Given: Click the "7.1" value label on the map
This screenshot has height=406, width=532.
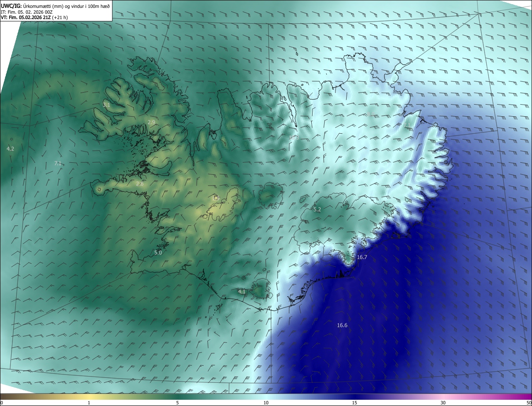Looking at the screenshot, I should pyautogui.click(x=58, y=164).
